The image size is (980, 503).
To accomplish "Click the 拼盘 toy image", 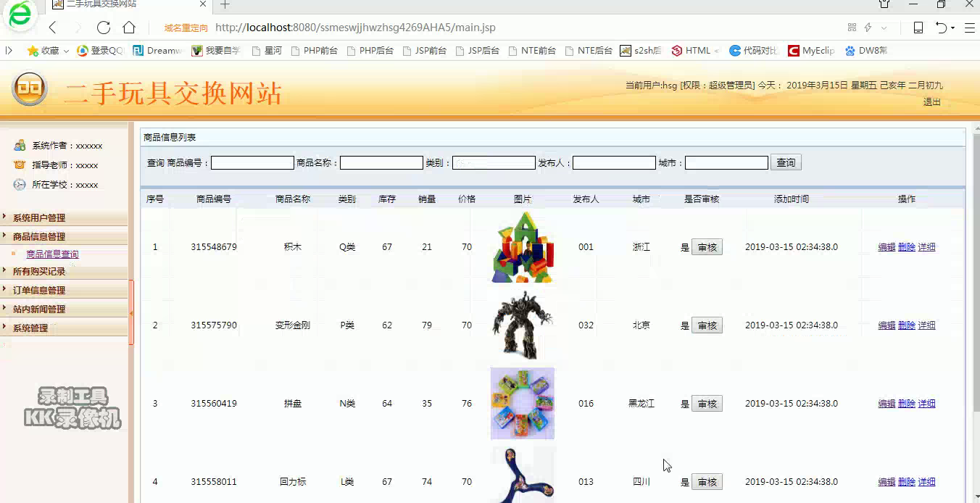I will tap(523, 404).
